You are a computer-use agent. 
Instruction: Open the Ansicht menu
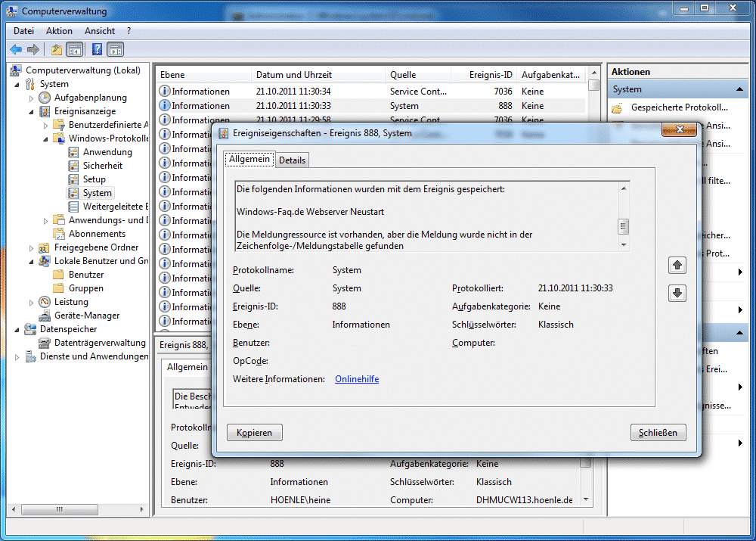click(x=100, y=31)
